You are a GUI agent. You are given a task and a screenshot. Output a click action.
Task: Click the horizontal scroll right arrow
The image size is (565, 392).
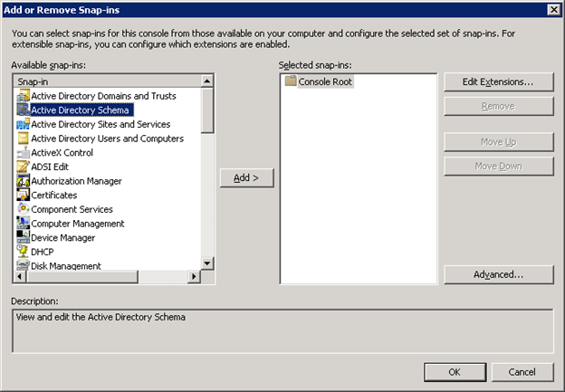[194, 277]
